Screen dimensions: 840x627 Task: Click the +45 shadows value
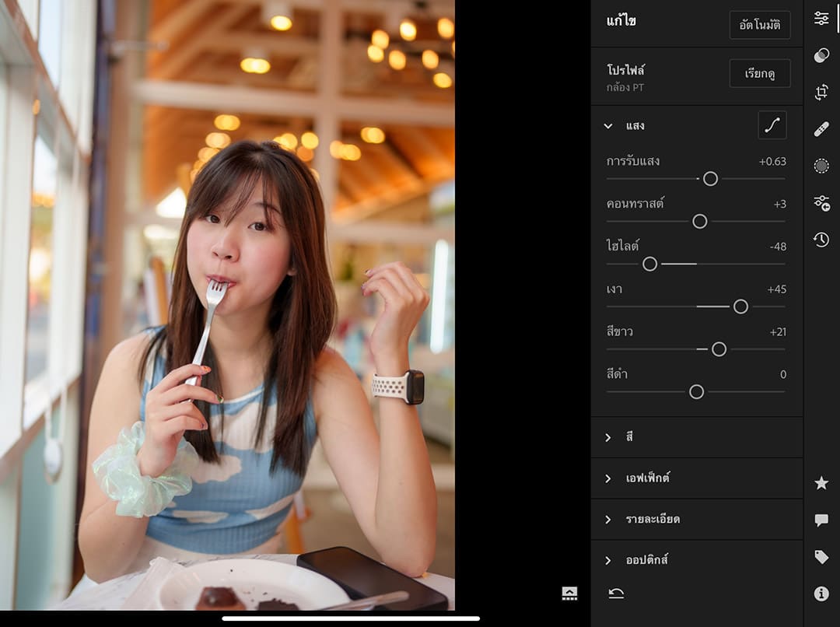tap(777, 289)
